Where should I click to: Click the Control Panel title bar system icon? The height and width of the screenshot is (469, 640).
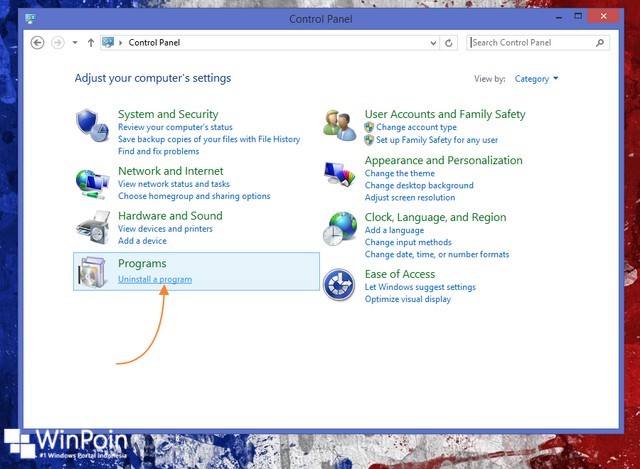[x=30, y=18]
